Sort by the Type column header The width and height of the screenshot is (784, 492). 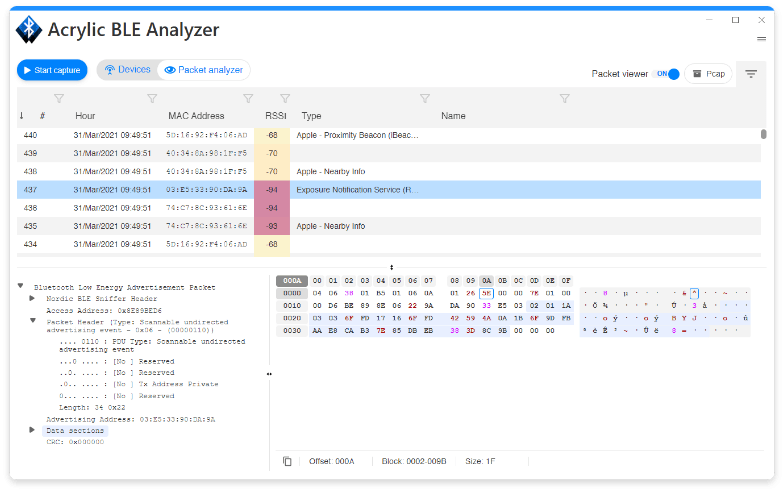(311, 116)
